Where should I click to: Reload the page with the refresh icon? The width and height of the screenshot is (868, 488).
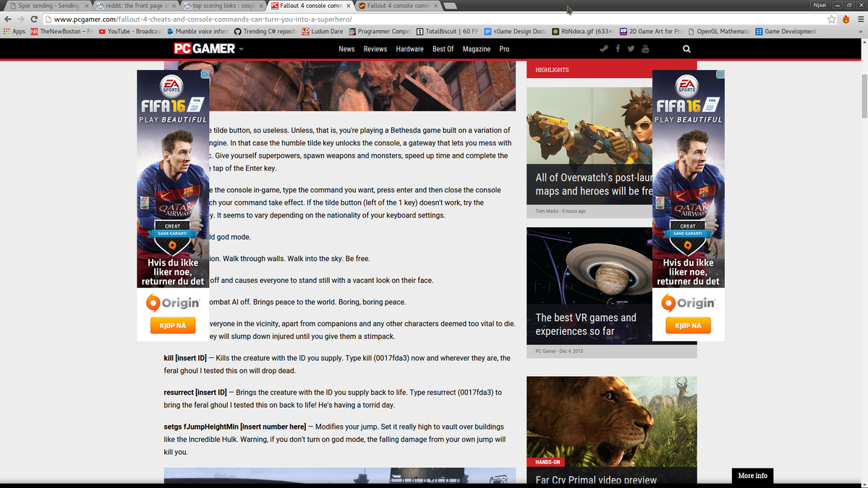point(34,19)
